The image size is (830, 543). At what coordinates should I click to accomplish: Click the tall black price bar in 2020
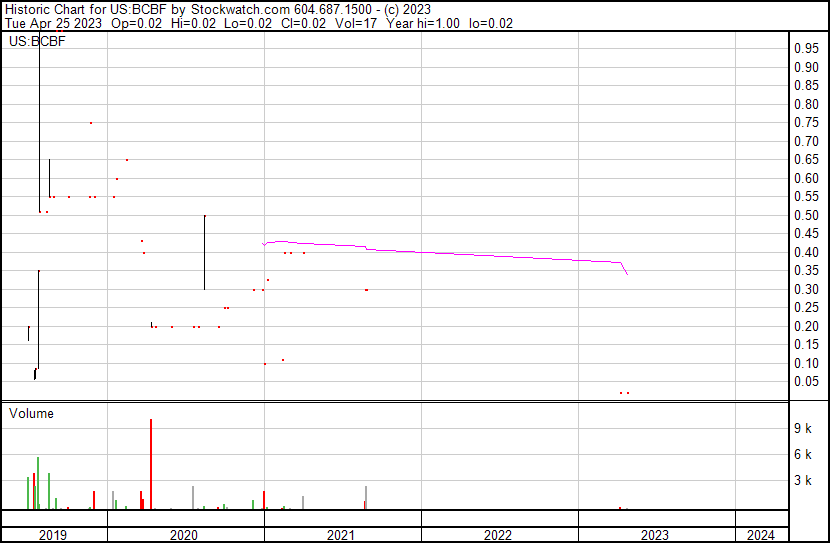point(205,252)
